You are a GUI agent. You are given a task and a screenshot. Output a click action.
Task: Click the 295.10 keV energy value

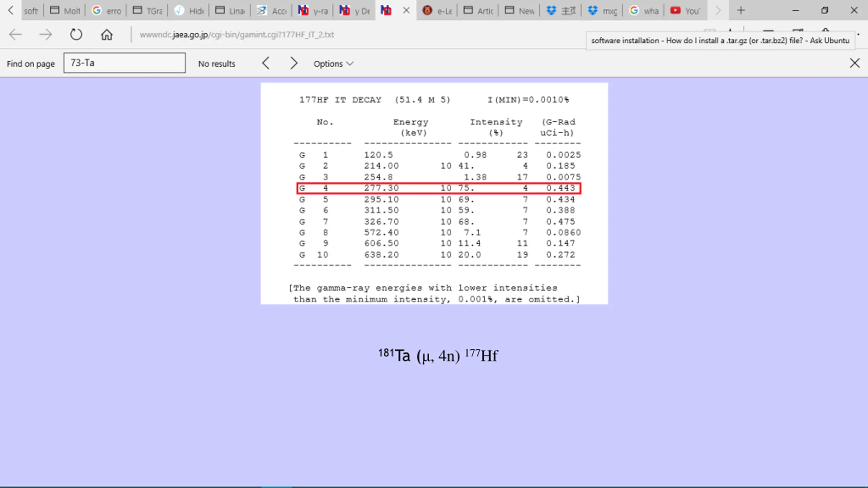point(381,199)
